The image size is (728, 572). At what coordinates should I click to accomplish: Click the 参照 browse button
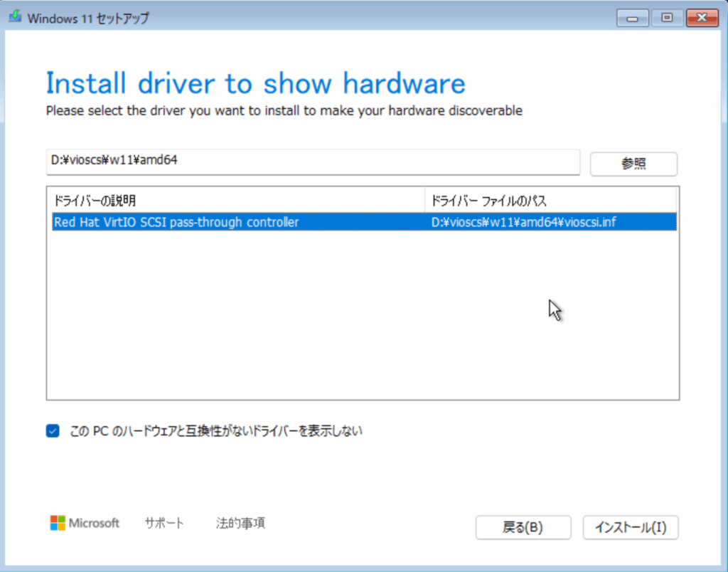633,163
